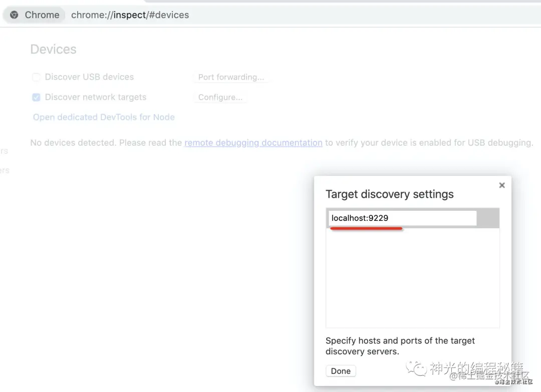Click the empty target list area in dialog

coord(412,278)
